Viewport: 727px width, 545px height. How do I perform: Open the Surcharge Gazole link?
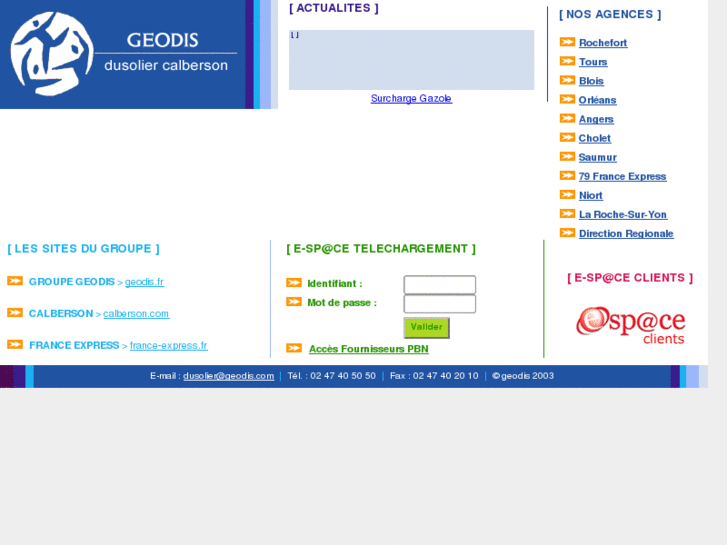(411, 98)
